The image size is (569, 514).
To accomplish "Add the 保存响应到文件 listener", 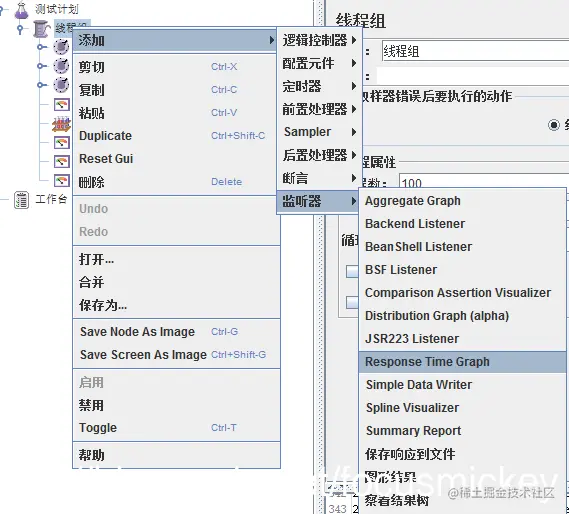I will click(x=463, y=454).
